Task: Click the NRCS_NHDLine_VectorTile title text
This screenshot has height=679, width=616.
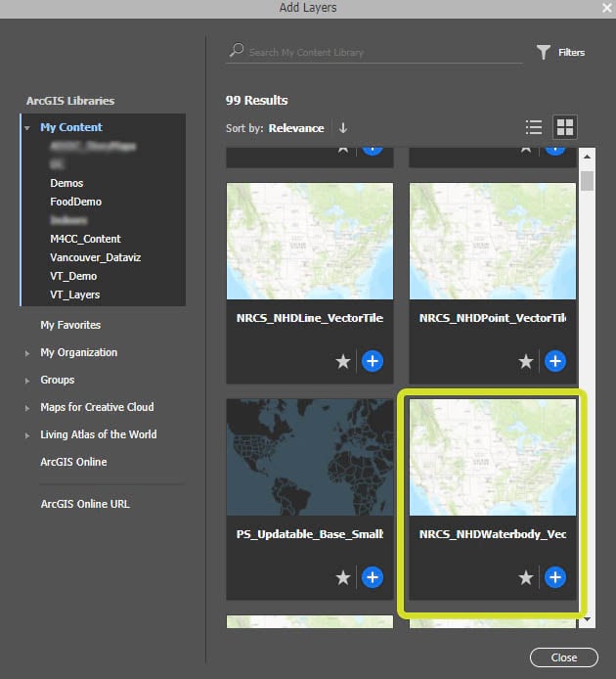Action: [310, 318]
